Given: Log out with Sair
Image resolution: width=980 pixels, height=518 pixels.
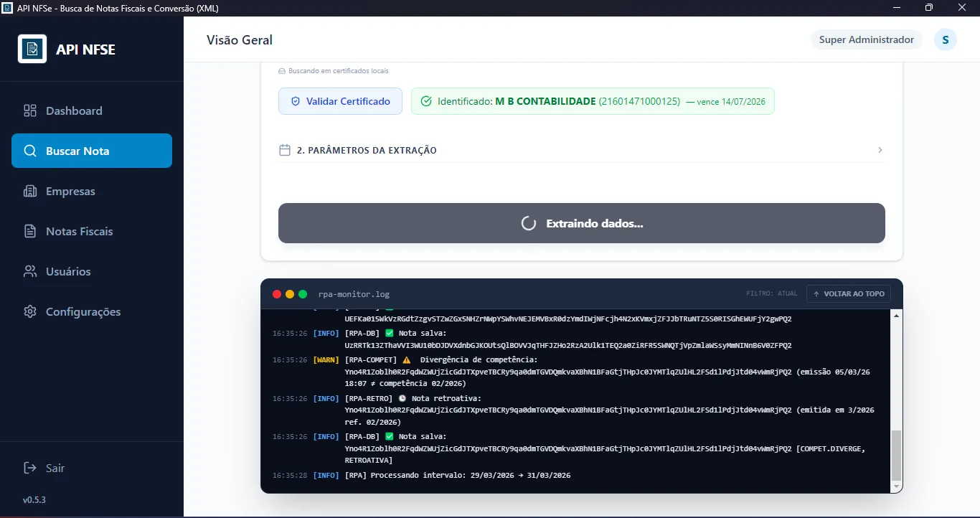Looking at the screenshot, I should tap(44, 468).
